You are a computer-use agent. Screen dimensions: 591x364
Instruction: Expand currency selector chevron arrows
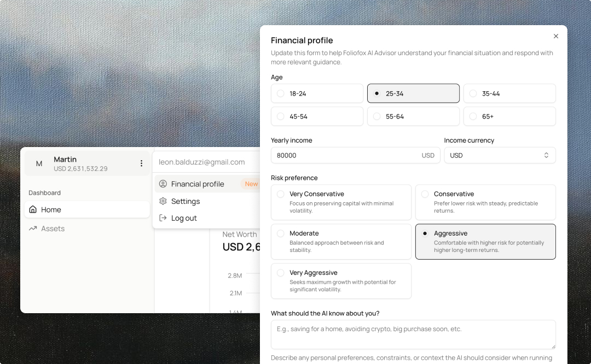[x=546, y=155]
